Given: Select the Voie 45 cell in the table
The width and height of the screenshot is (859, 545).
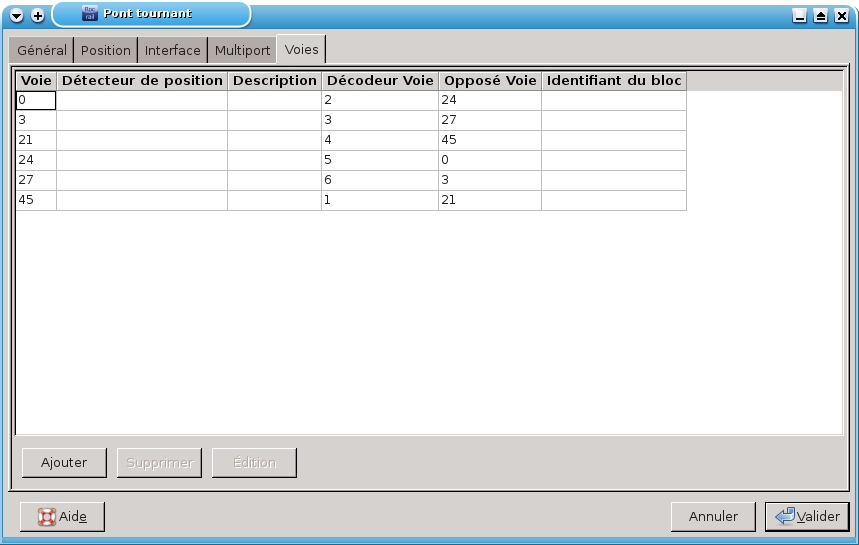Looking at the screenshot, I should coord(36,200).
